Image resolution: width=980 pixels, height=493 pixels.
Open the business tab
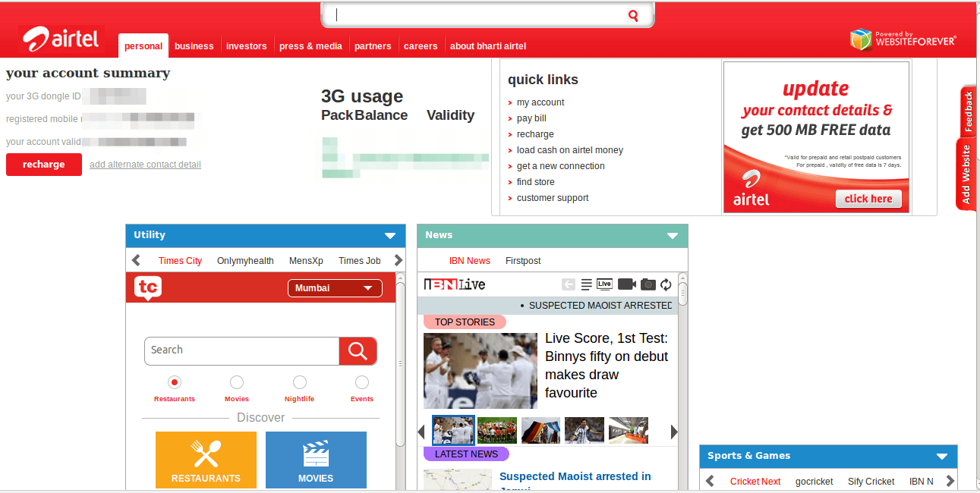(194, 46)
